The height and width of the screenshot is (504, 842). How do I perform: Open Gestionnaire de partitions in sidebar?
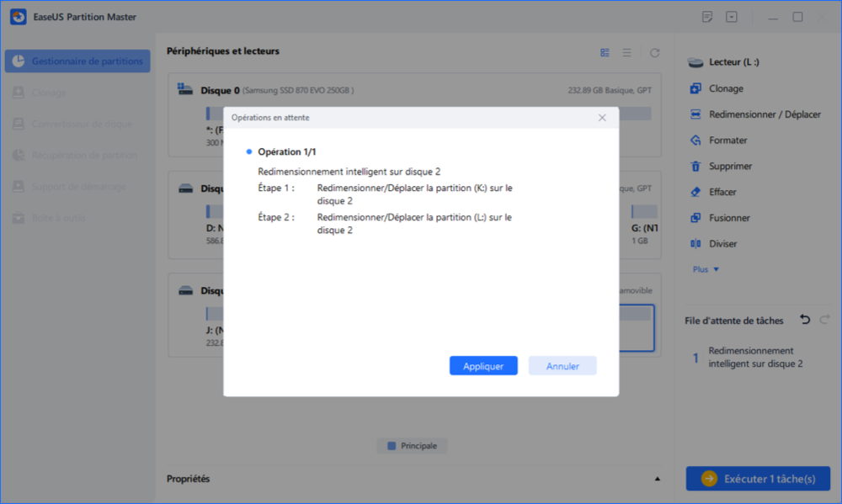[x=78, y=61]
